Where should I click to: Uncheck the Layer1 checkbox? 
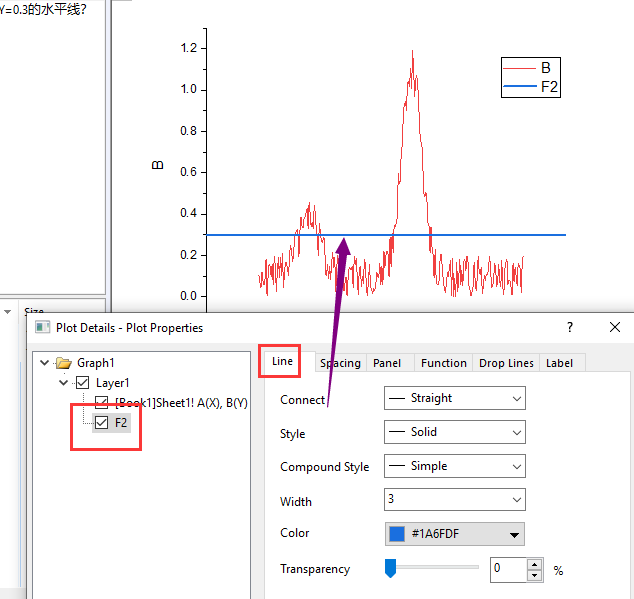coord(83,383)
